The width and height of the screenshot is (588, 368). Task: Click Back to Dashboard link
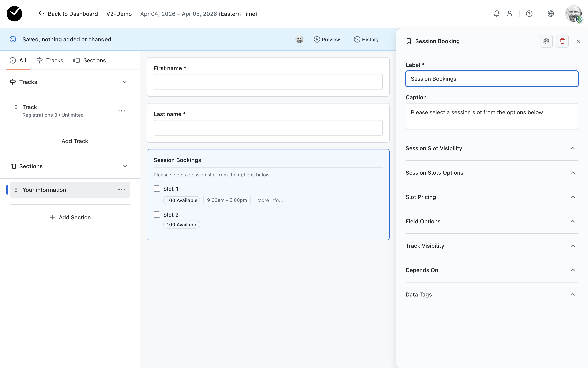click(68, 14)
